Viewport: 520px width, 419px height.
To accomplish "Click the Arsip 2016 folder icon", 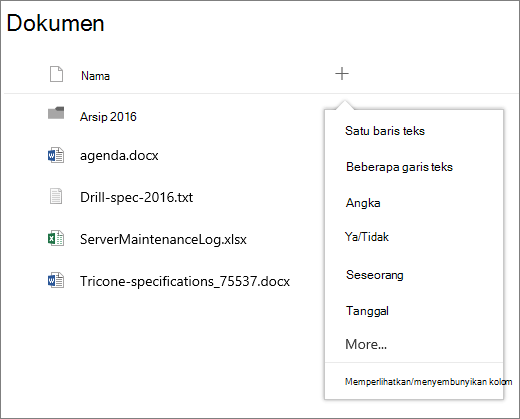I will (x=56, y=113).
